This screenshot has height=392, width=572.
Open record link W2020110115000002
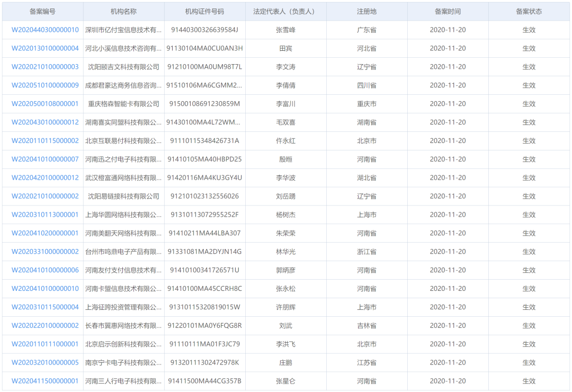(45, 140)
